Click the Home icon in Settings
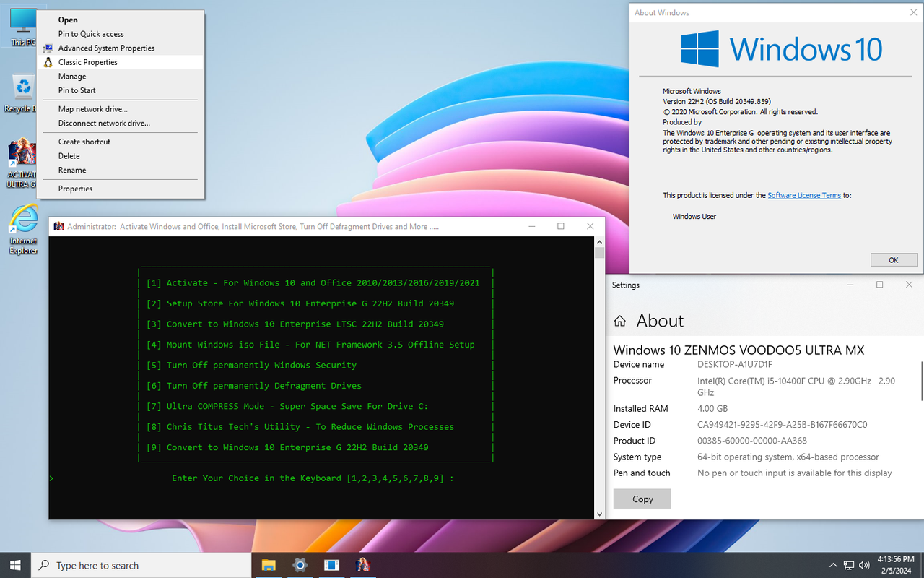924x578 pixels. pos(619,322)
